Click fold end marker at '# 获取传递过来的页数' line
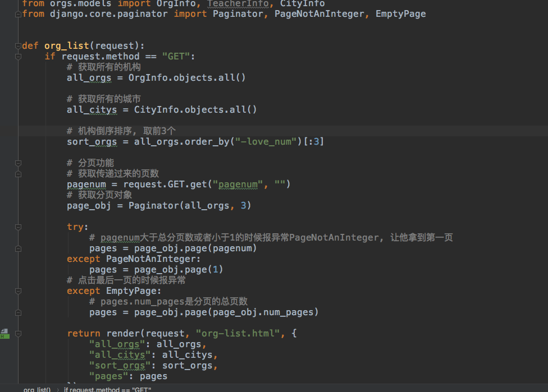The width and height of the screenshot is (548, 392). click(18, 174)
